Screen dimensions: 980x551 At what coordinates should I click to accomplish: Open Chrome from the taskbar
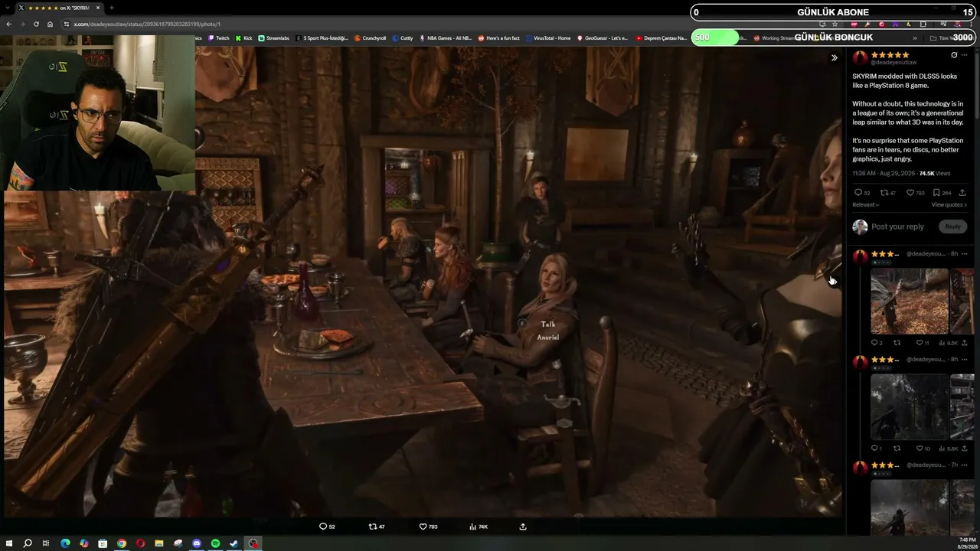click(x=121, y=543)
